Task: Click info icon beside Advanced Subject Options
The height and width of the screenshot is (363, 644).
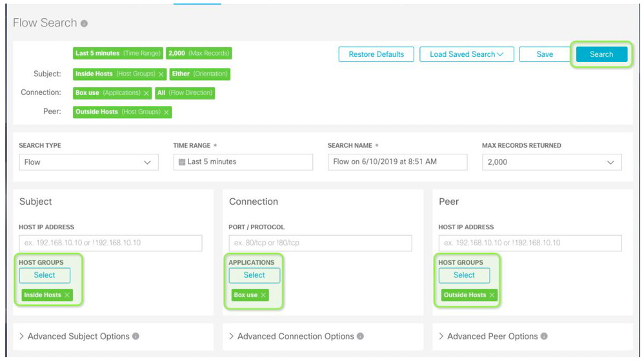Action: [x=136, y=337]
